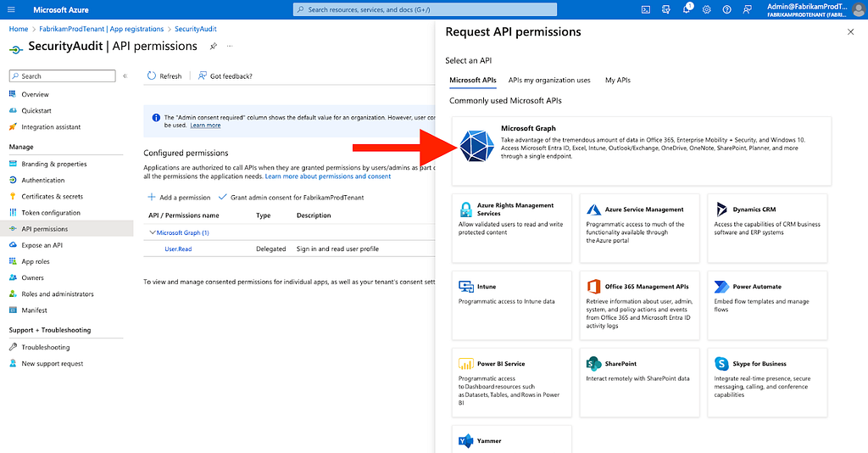Collapse the left sidebar menu
868x453 pixels.
(125, 75)
